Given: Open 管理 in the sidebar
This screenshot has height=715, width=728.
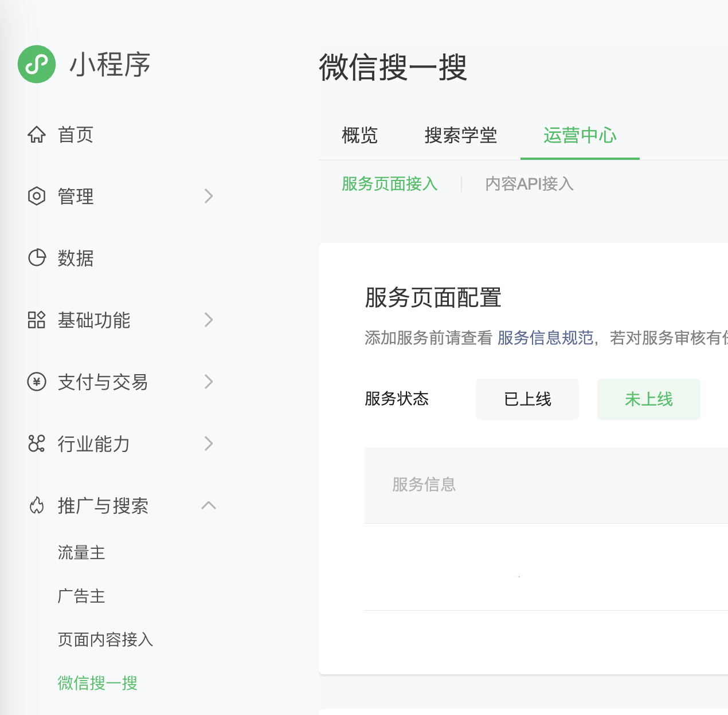Looking at the screenshot, I should coord(75,197).
